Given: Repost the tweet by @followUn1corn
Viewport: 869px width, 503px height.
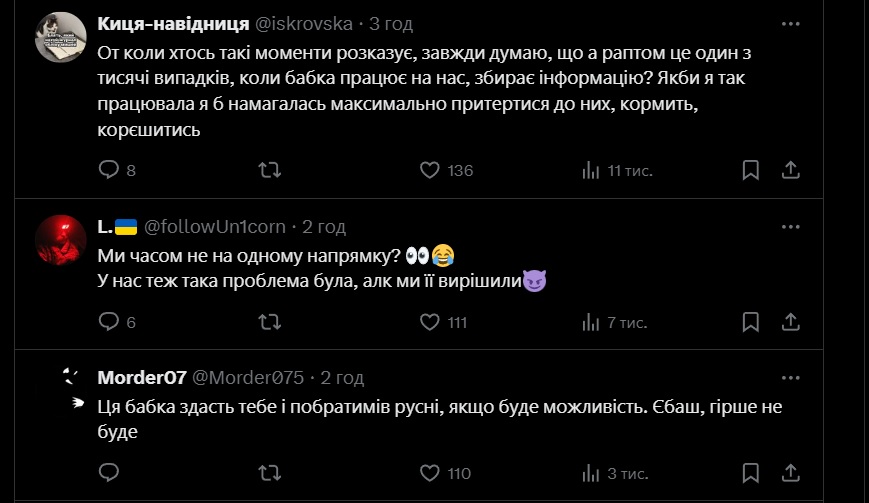Looking at the screenshot, I should click(270, 322).
